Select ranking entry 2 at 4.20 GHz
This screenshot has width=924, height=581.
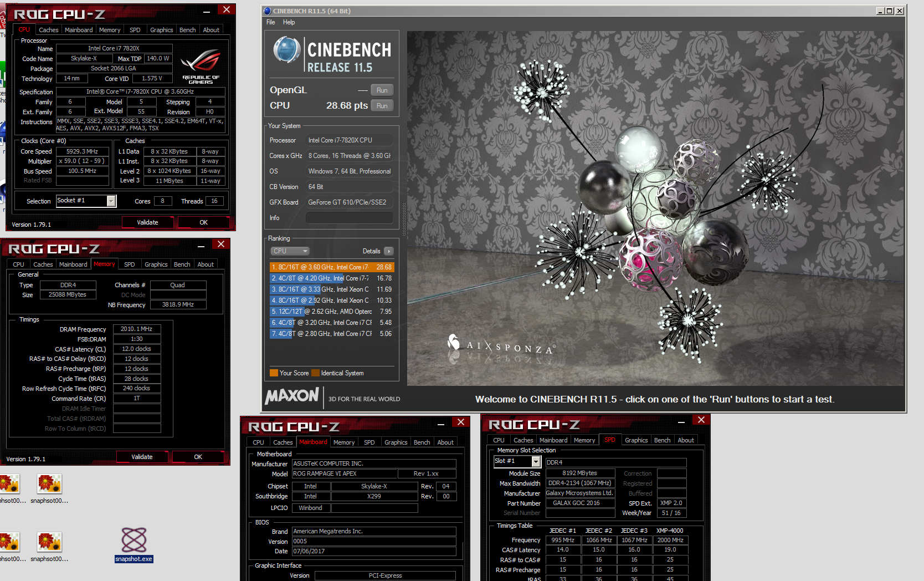click(x=332, y=278)
